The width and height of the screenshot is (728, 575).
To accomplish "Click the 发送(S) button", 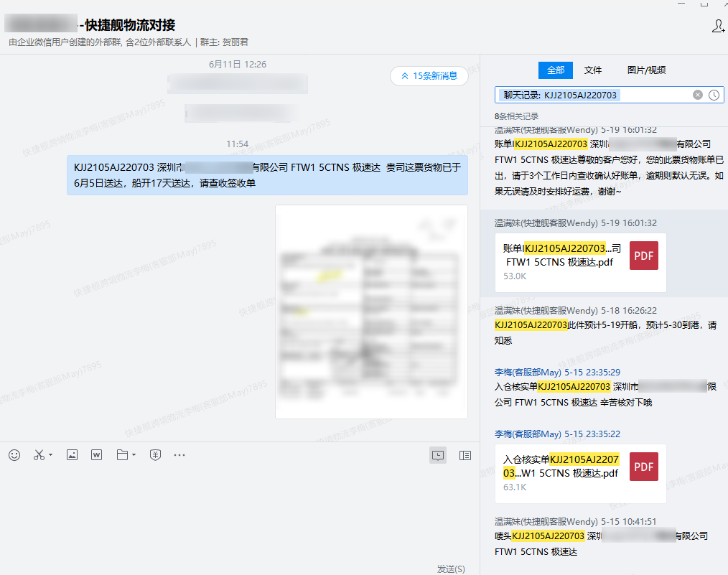I will click(451, 569).
